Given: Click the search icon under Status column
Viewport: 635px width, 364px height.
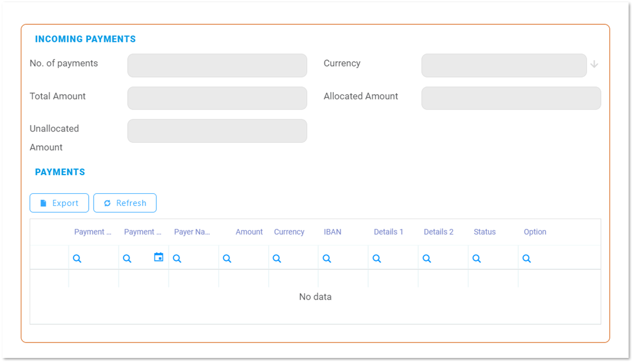Looking at the screenshot, I should point(477,258).
